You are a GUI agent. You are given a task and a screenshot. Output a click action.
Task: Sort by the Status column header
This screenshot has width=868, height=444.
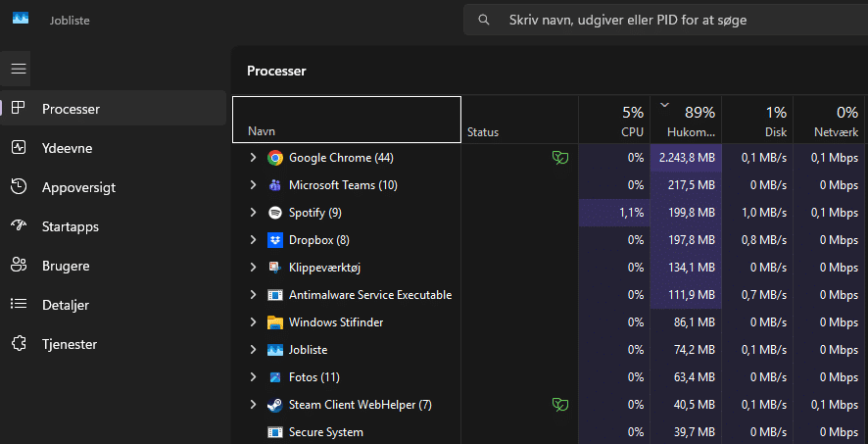tap(520, 120)
